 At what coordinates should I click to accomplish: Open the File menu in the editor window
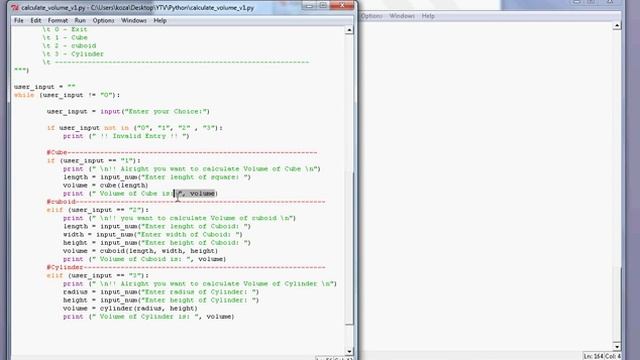coord(19,20)
